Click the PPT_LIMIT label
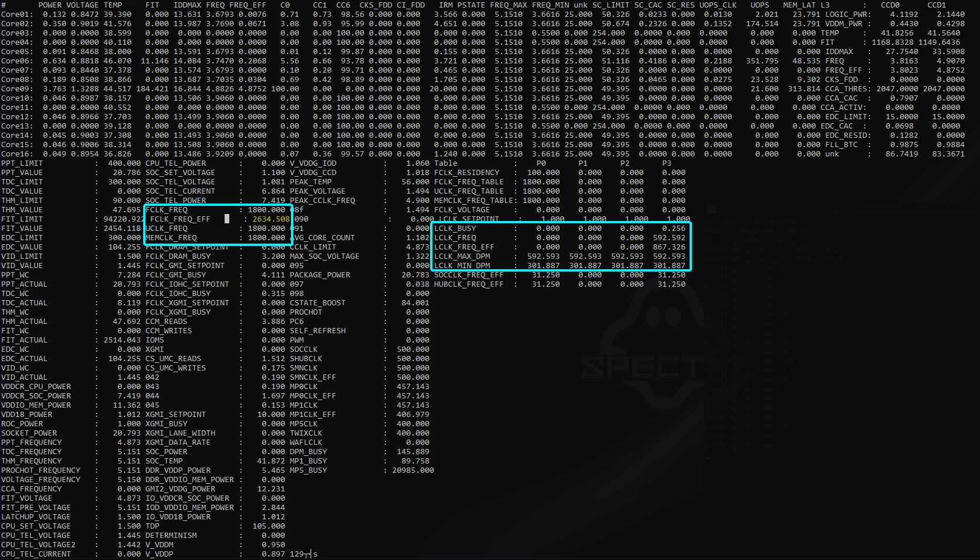 pos(22,163)
